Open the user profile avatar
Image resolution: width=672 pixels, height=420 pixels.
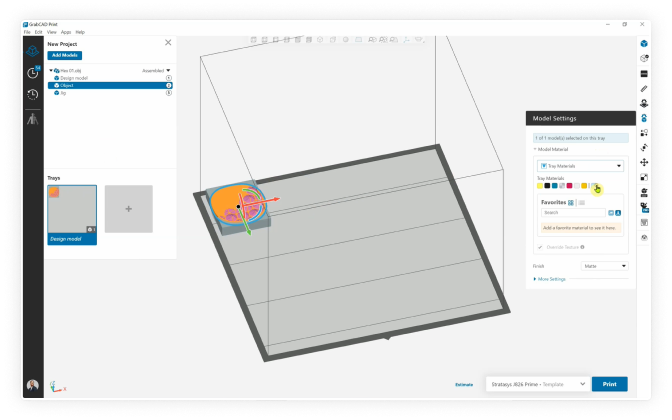32,386
